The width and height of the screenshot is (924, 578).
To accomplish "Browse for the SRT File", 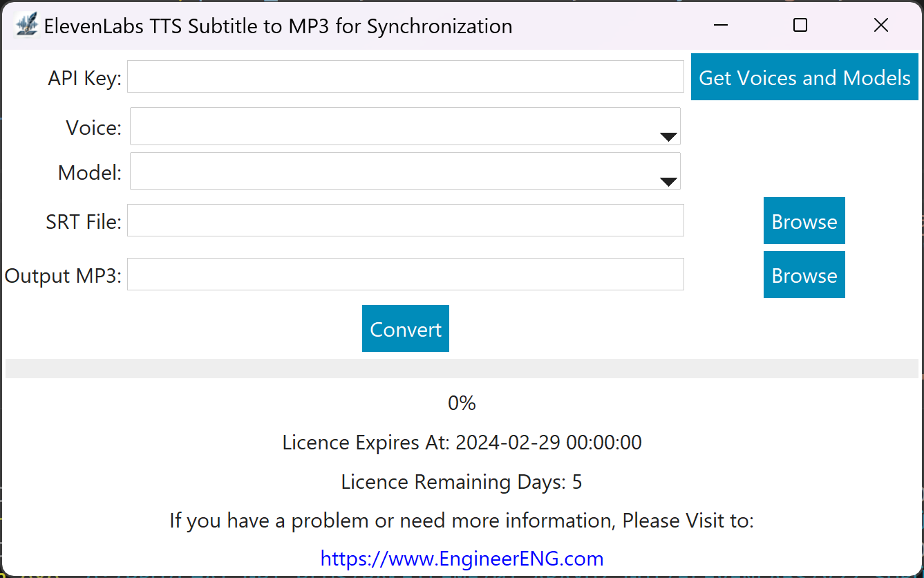I will click(804, 221).
